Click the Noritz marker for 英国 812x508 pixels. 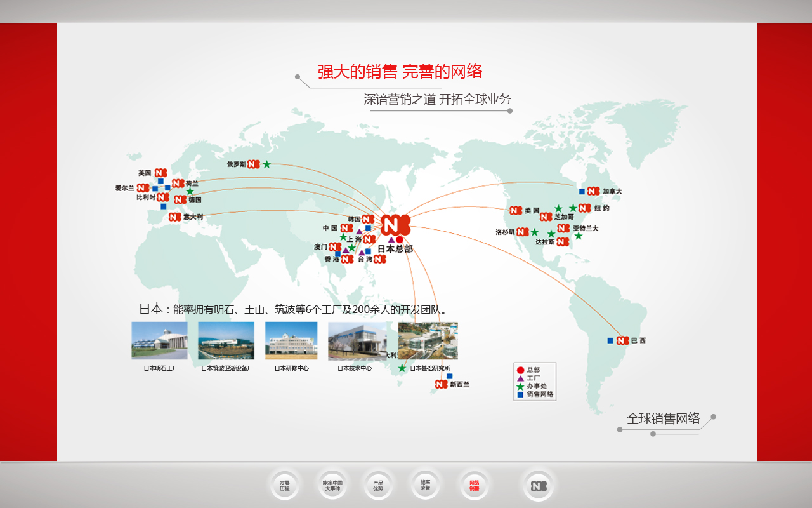click(160, 173)
